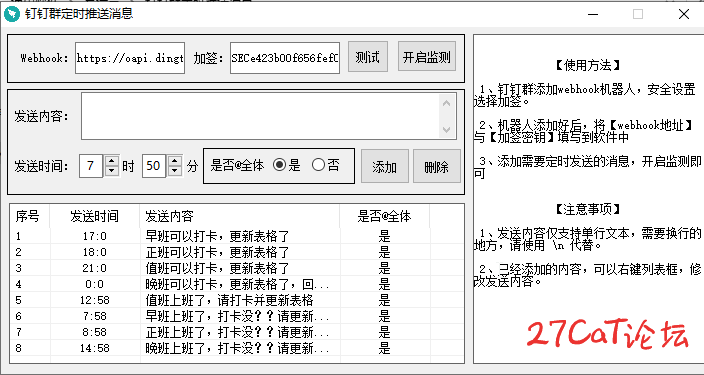Decrease the minute with down stepper
704x375 pixels.
[175, 171]
